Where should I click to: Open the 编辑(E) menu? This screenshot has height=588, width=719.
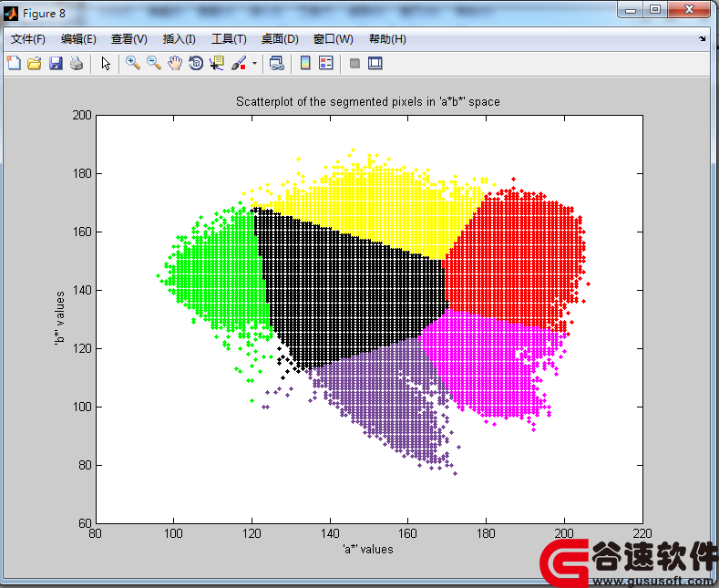coord(78,39)
